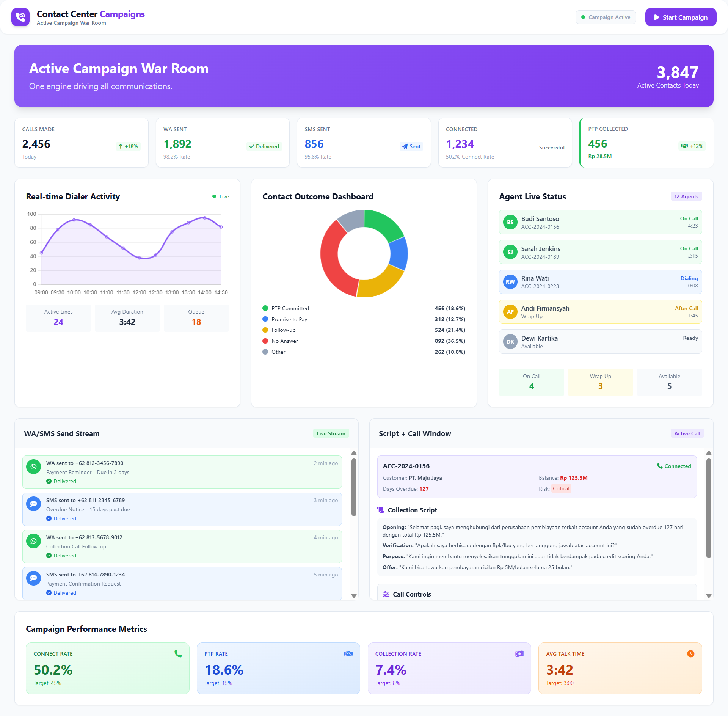Click Script window scrollbar up arrow
Image resolution: width=728 pixels, height=716 pixels.
pyautogui.click(x=709, y=453)
